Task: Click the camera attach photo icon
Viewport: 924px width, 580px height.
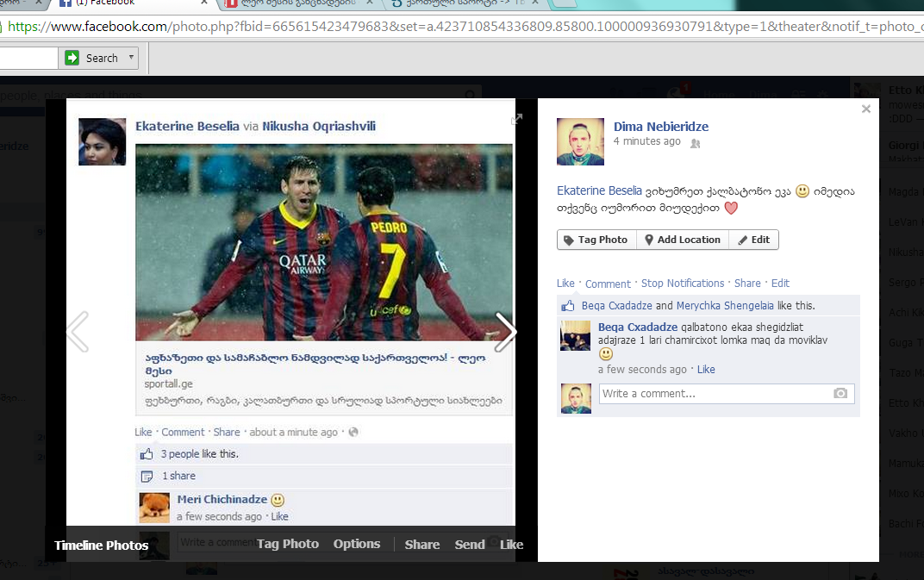Action: click(840, 393)
